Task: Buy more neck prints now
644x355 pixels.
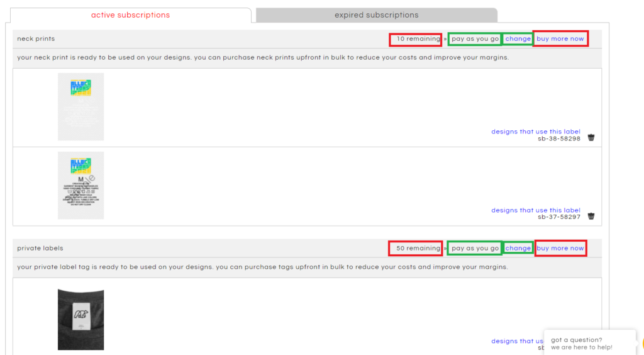Action: [560, 39]
